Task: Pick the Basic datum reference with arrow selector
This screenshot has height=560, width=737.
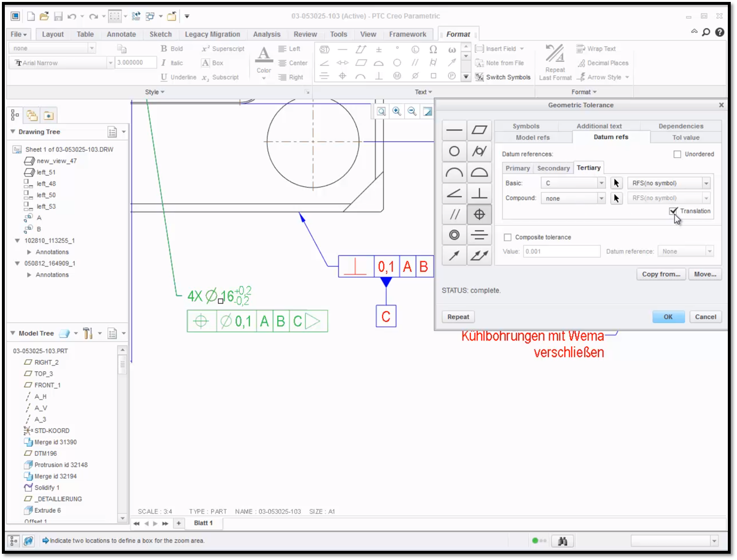Action: (x=616, y=183)
